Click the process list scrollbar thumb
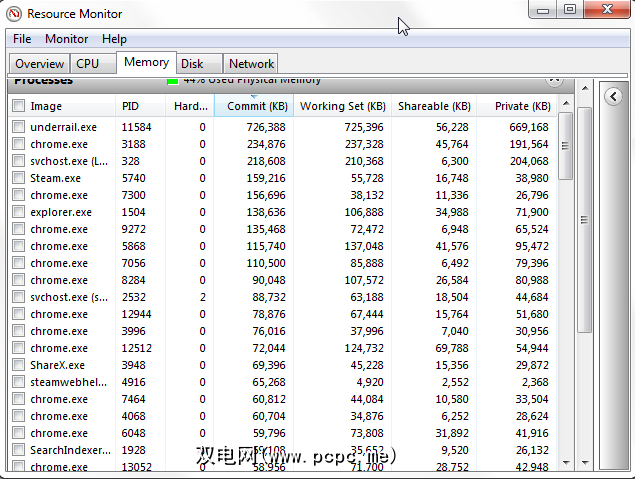 pyautogui.click(x=565, y=146)
